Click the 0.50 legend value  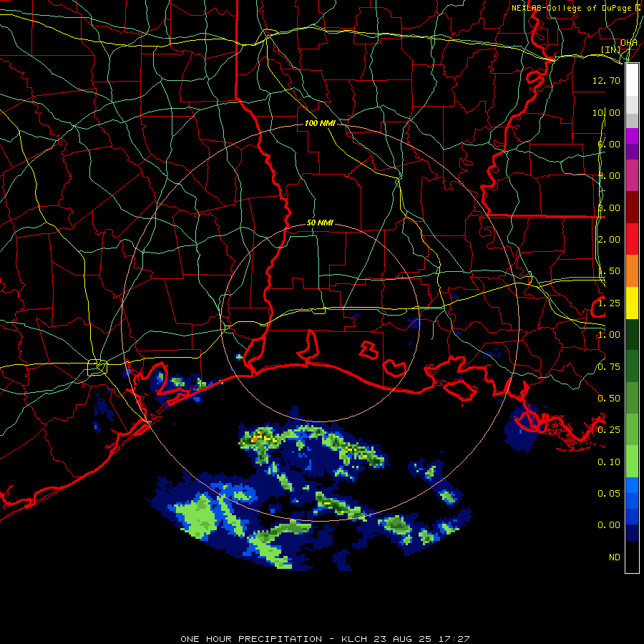click(x=609, y=399)
